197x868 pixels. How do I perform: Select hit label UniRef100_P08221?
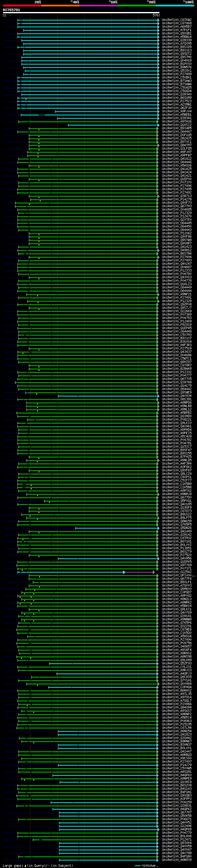coord(177,419)
